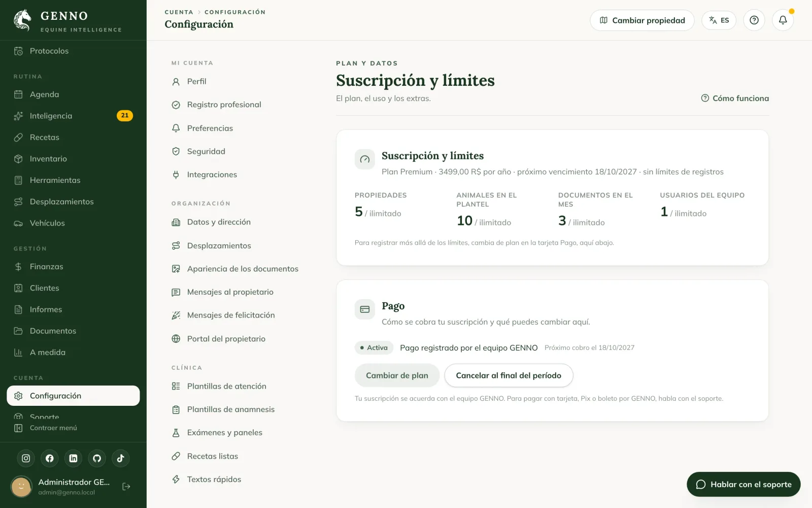Go to Agenda in sidebar

point(73,94)
